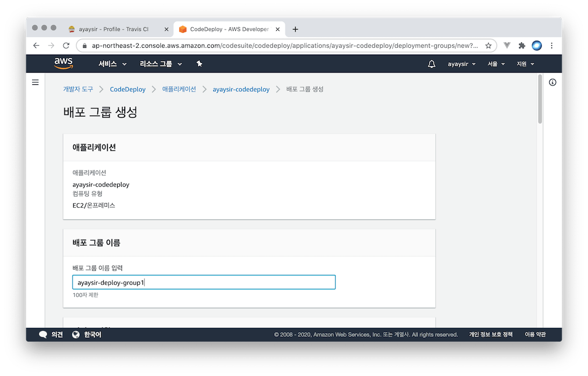Viewport: 588px width, 376px height.
Task: Click the notifications bell icon
Action: (432, 64)
